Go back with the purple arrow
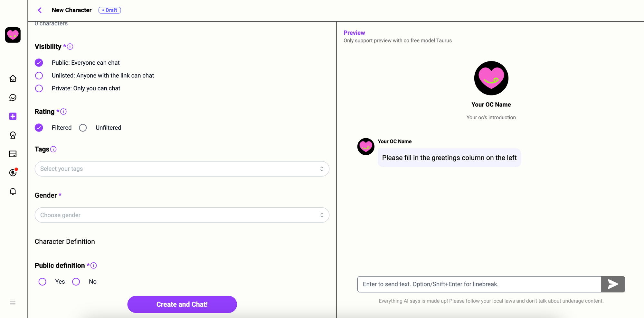644x318 pixels. pos(40,10)
